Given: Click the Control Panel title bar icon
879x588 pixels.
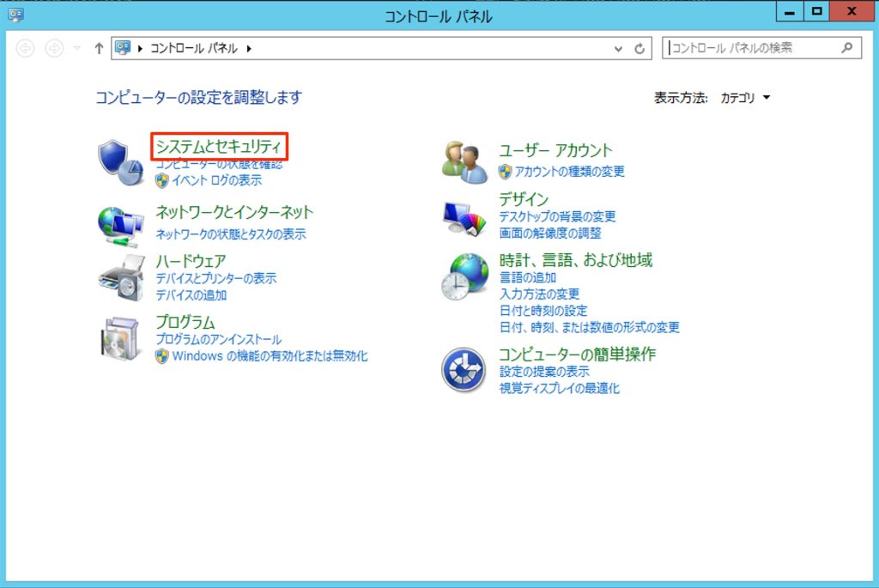Looking at the screenshot, I should (15, 15).
